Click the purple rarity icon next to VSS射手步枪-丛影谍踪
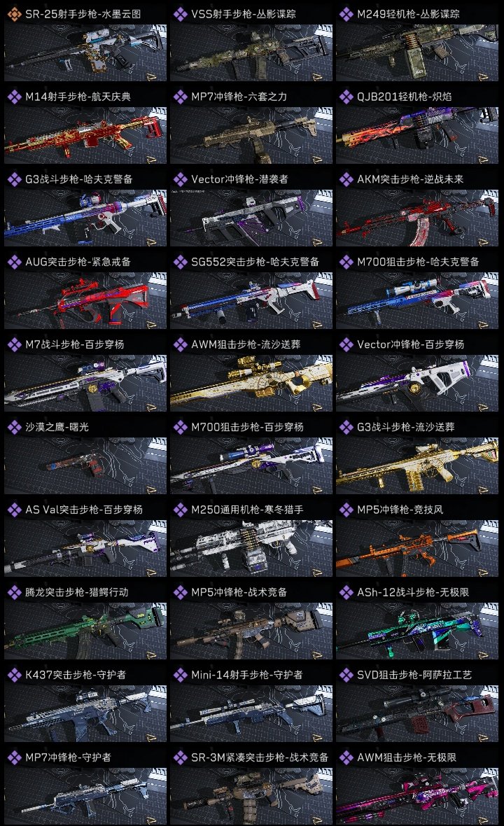 click(180, 14)
